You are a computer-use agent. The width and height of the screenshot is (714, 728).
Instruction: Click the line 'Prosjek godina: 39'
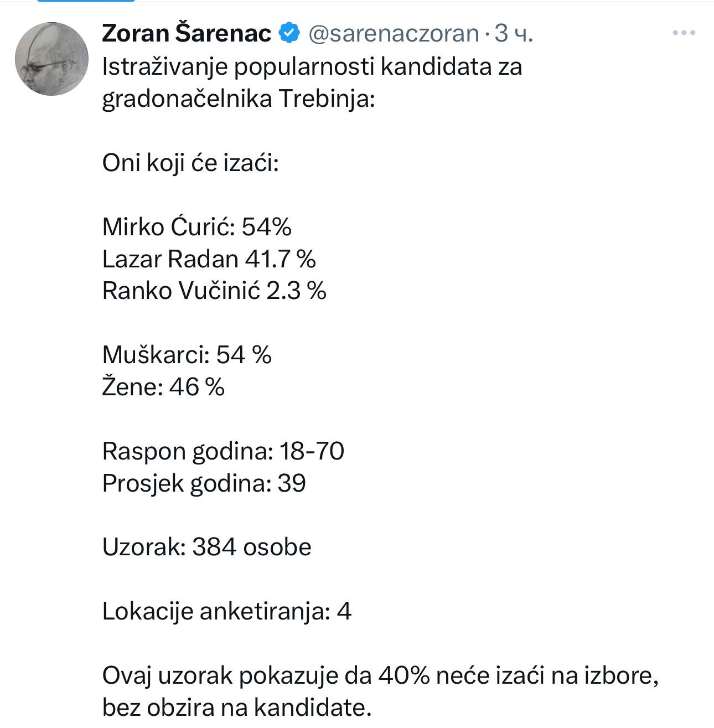pyautogui.click(x=204, y=483)
